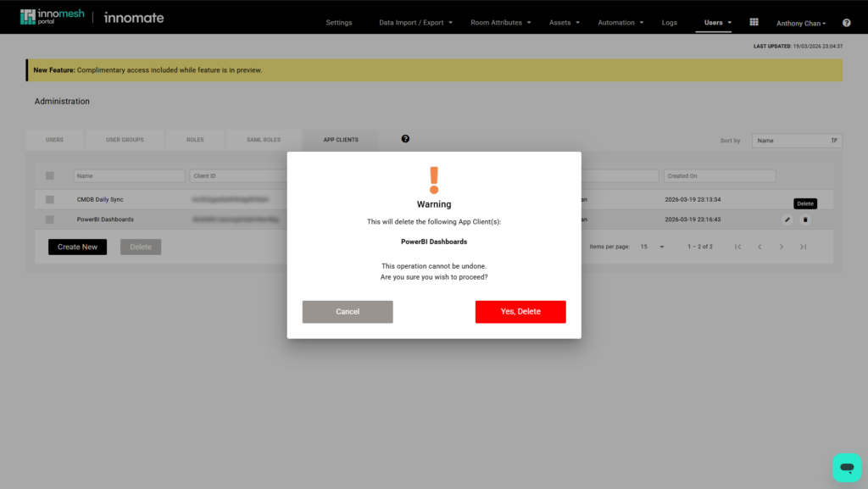
Task: Select the PowerBI Dashboards row checkbox
Action: (x=50, y=219)
